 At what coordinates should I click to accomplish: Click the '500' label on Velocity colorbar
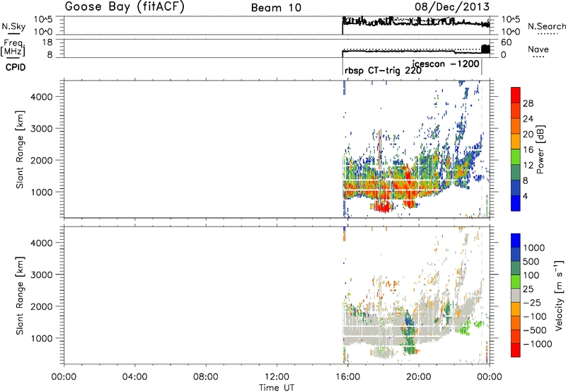click(531, 262)
